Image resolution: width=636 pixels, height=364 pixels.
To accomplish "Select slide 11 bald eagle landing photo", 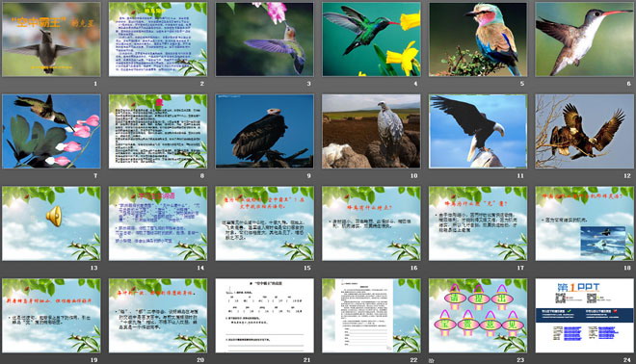I will point(478,131).
